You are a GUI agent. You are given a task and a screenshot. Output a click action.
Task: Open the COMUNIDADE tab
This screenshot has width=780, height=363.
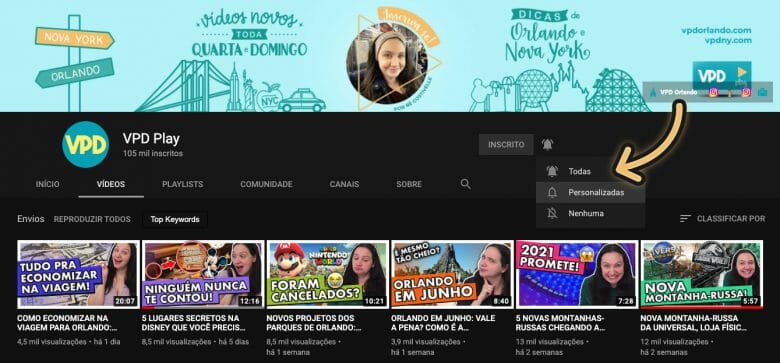pyautogui.click(x=267, y=184)
